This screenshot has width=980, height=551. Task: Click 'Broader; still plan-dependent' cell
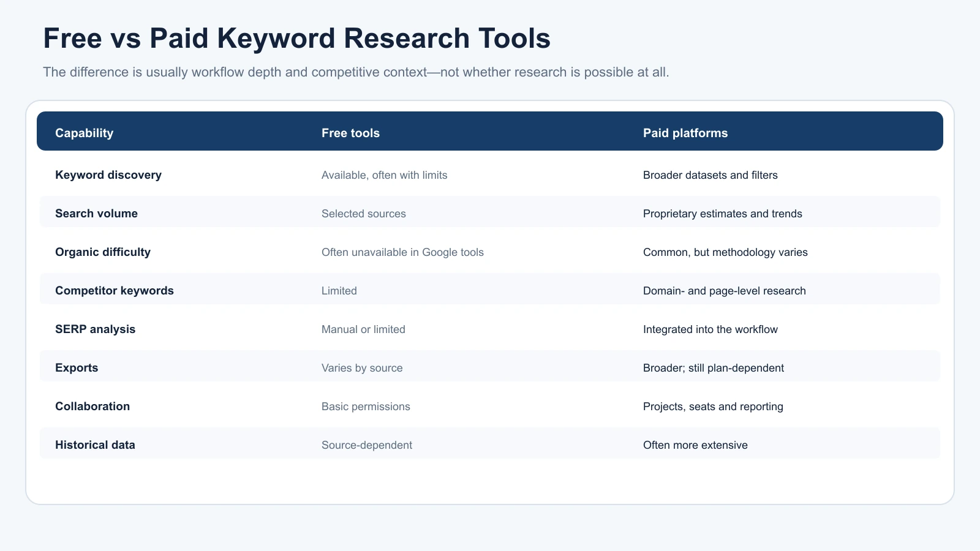(713, 368)
